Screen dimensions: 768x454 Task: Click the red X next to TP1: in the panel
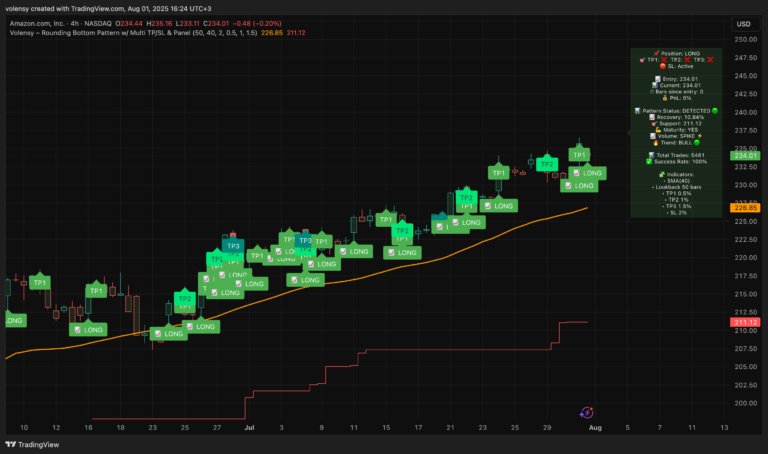point(664,60)
